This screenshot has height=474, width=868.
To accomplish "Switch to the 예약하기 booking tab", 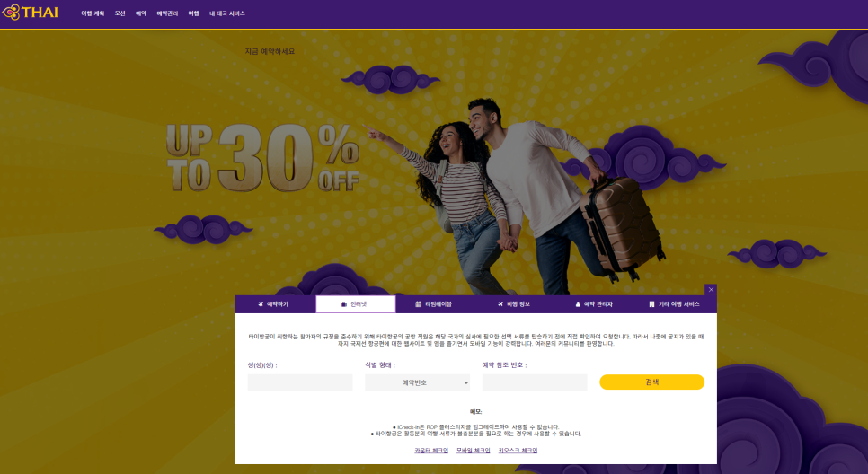I will coord(275,304).
